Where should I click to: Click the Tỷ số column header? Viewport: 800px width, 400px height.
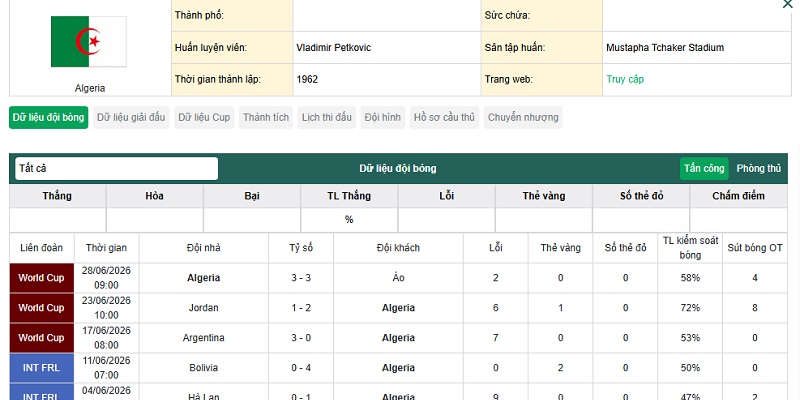coord(301,248)
